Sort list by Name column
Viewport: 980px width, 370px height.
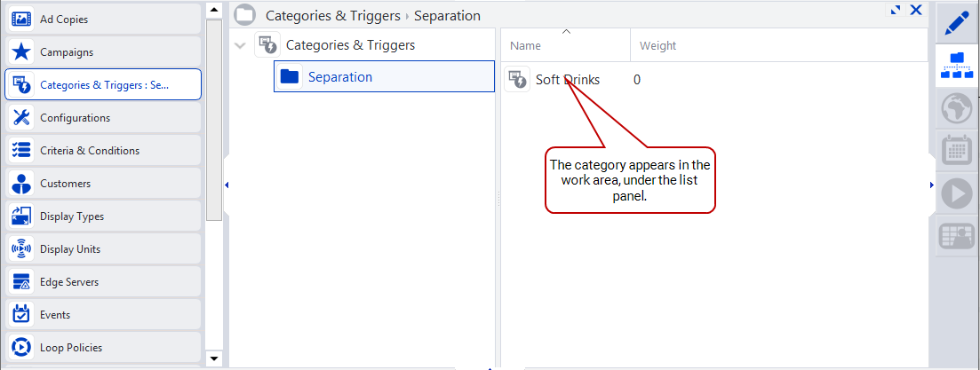566,45
